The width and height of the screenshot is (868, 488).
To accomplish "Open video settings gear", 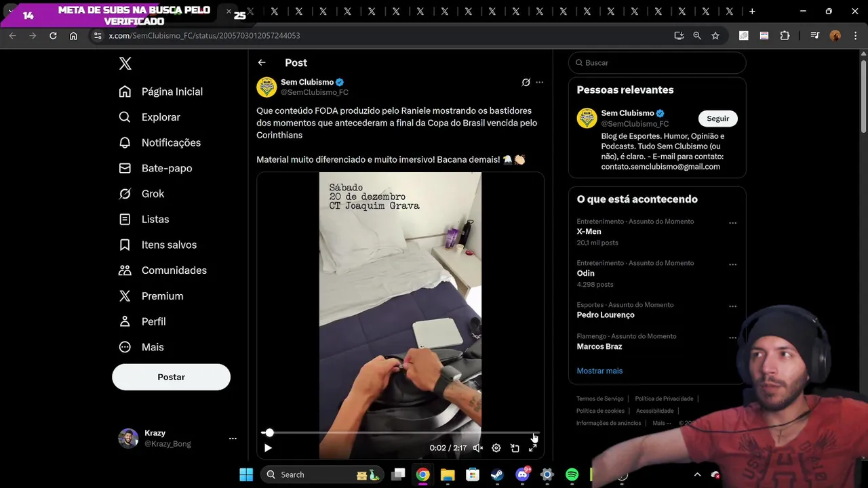I will point(496,448).
